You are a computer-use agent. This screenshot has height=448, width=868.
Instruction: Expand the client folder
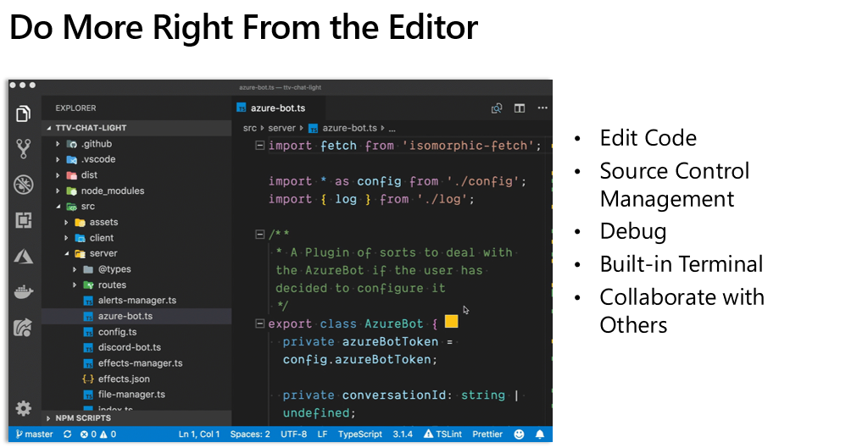(x=136, y=238)
